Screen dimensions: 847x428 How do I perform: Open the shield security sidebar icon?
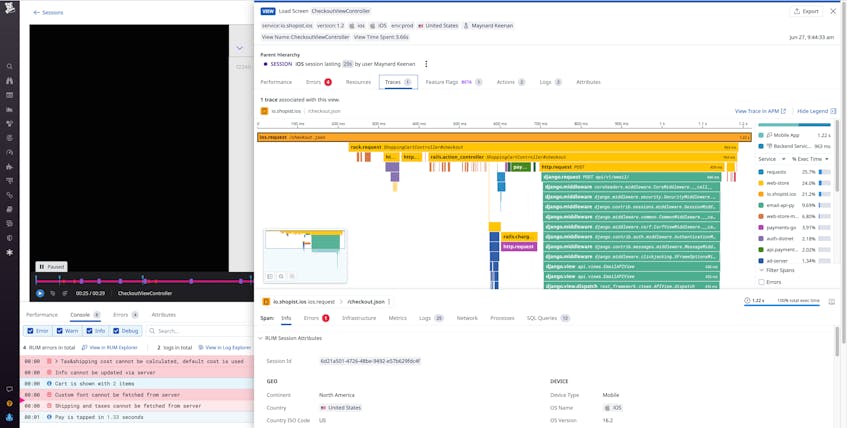[10, 238]
